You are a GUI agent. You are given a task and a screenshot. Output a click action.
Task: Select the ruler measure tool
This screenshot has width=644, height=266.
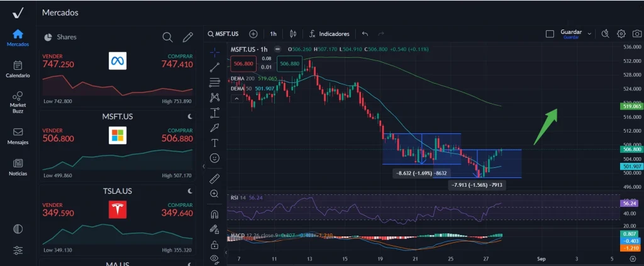coord(215,179)
